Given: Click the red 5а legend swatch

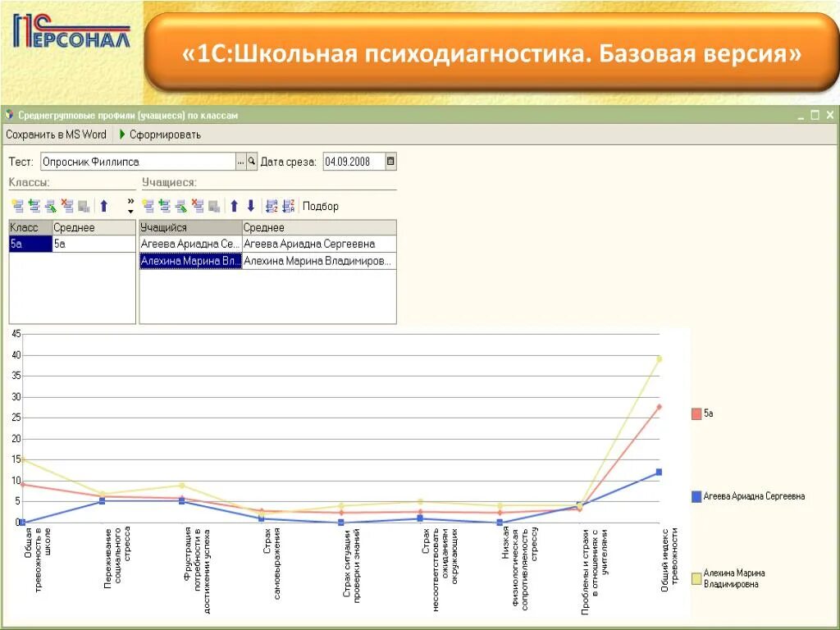Looking at the screenshot, I should pyautogui.click(x=696, y=413).
